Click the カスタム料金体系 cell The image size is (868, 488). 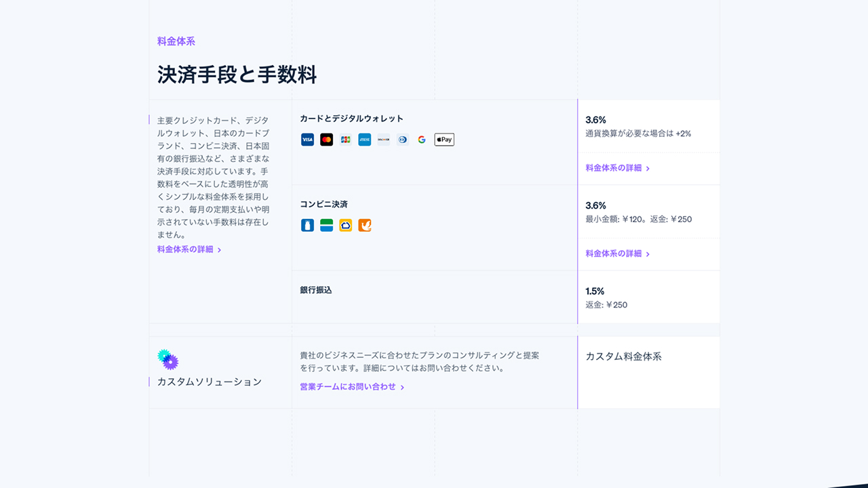(x=624, y=355)
